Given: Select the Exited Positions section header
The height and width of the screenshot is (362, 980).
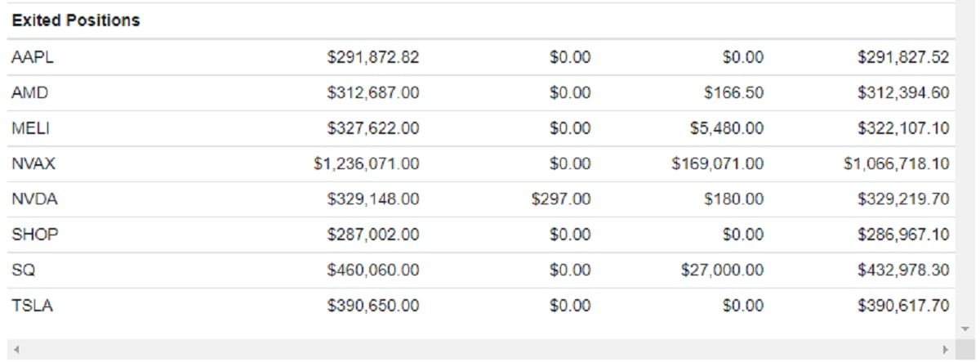Looking at the screenshot, I should pos(75,21).
